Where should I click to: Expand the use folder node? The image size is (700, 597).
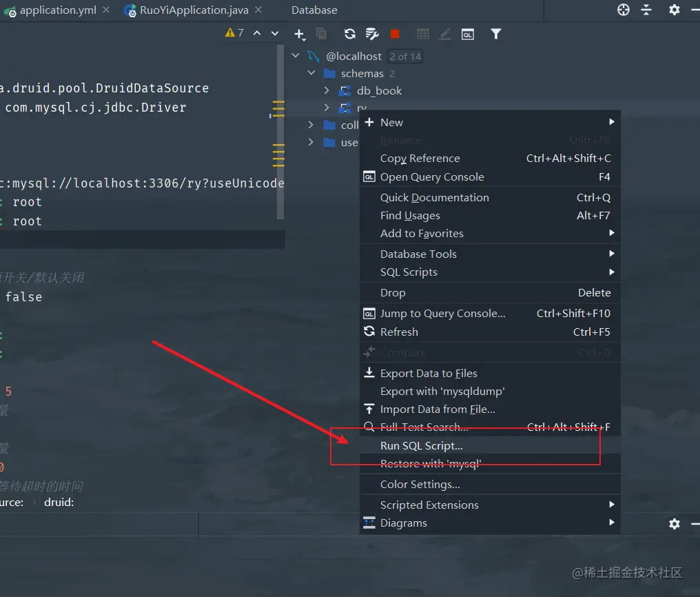[311, 142]
